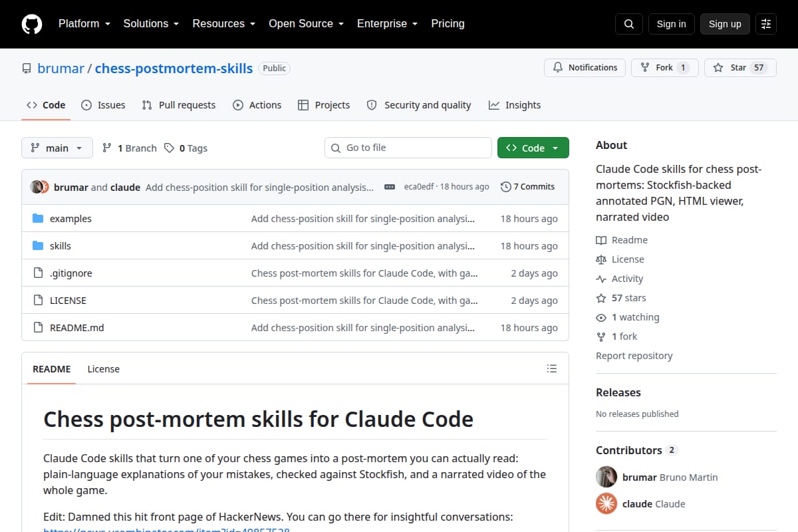Expand the Open Source menu
Screen dimensions: 798x532
click(306, 24)
